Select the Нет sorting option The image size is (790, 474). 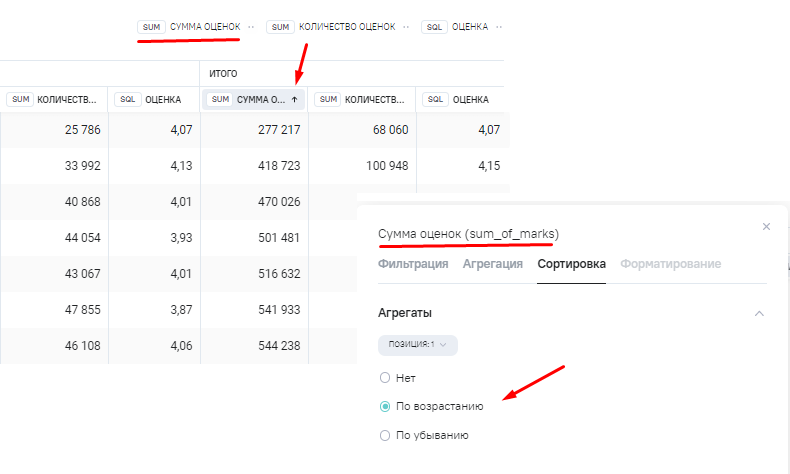pos(385,378)
